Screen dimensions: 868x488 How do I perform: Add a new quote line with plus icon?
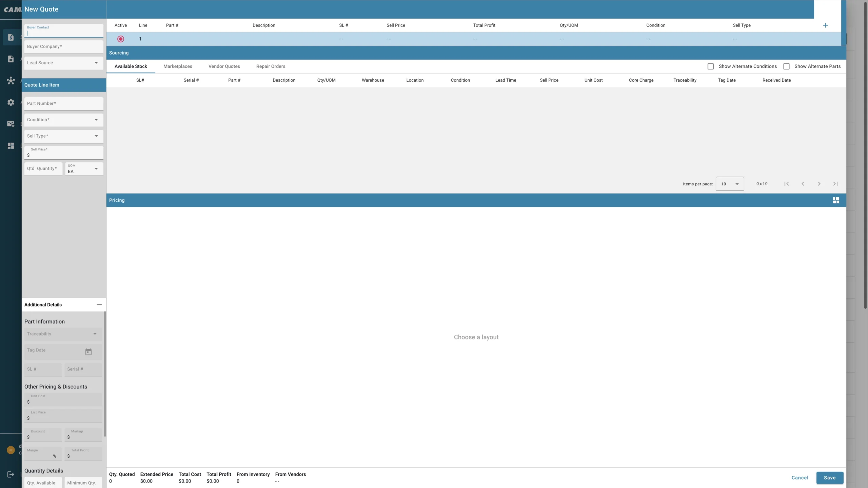pyautogui.click(x=825, y=25)
